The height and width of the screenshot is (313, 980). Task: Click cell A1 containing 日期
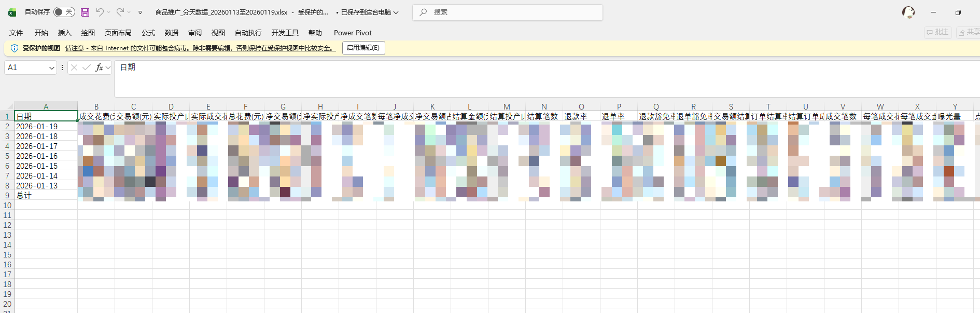(46, 116)
